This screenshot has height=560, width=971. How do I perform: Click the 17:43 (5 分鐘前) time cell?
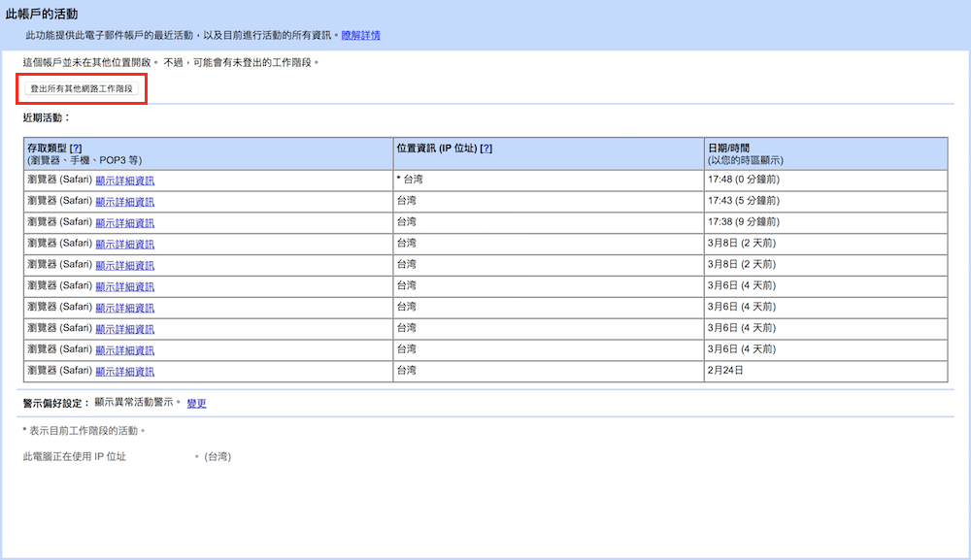[744, 201]
